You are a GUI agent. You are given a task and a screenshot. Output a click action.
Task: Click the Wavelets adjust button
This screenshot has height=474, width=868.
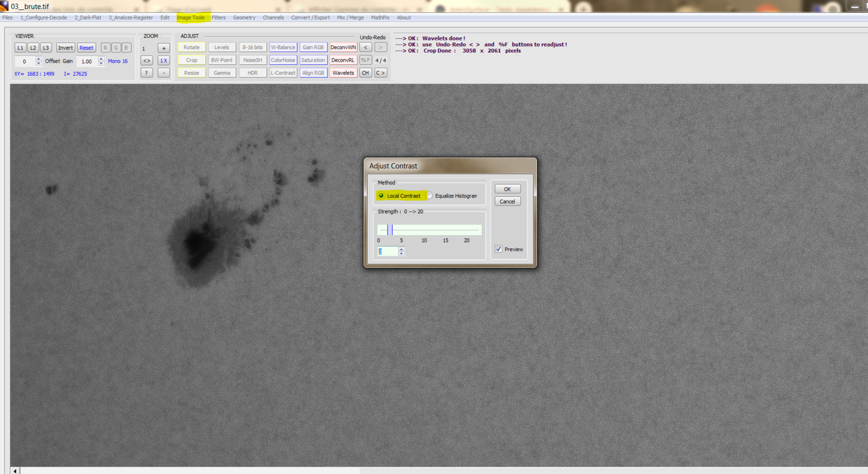click(343, 73)
